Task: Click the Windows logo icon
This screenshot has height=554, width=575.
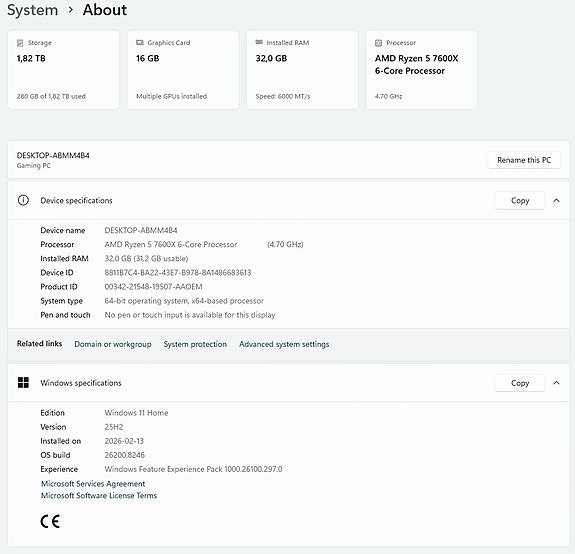Action: coord(23,382)
